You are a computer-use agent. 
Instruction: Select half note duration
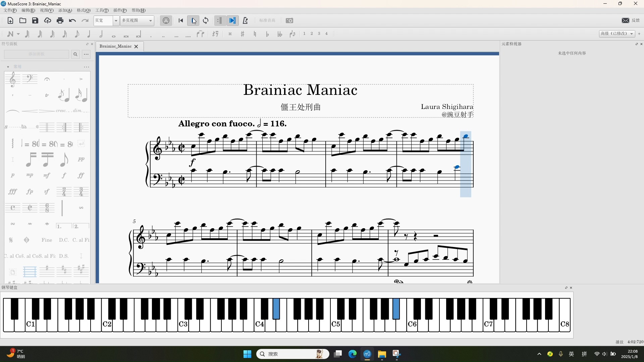pos(101,34)
